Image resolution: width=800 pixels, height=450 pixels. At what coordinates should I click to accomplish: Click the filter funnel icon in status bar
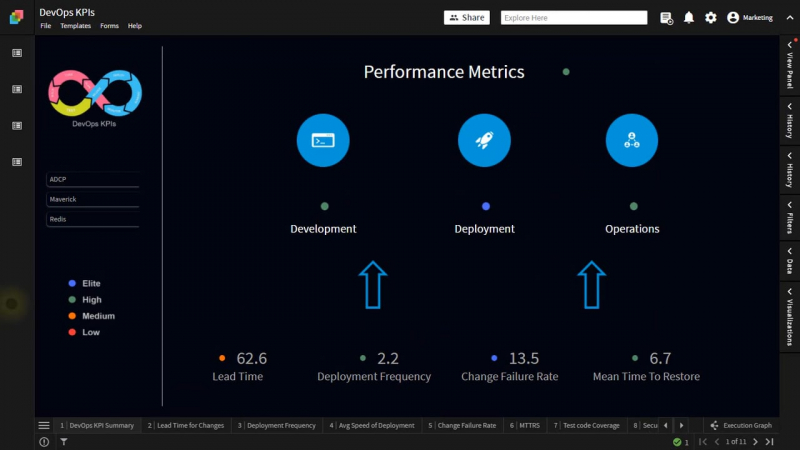click(x=64, y=441)
